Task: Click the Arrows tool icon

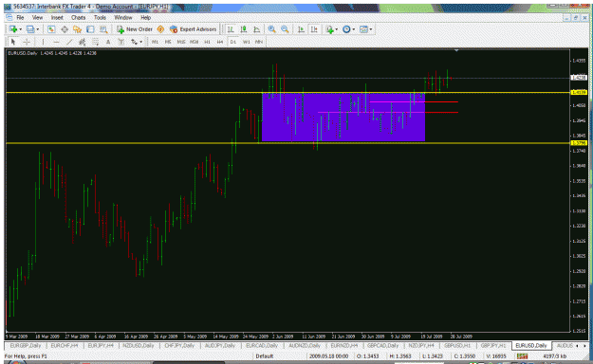Action: click(x=135, y=42)
